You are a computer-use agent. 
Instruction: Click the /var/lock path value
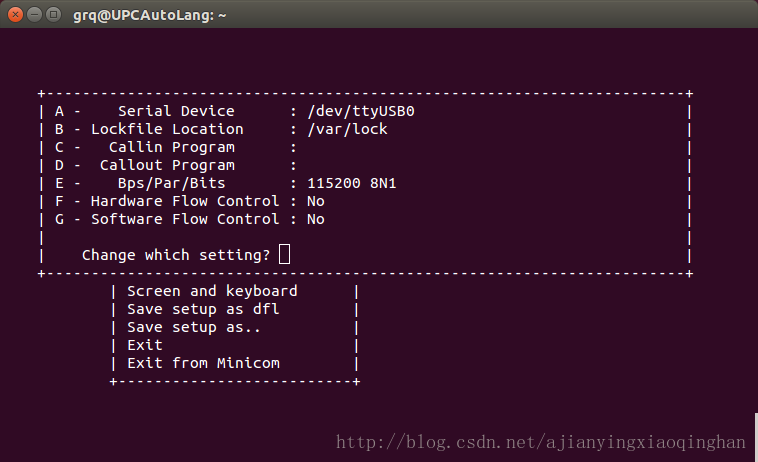pyautogui.click(x=347, y=129)
